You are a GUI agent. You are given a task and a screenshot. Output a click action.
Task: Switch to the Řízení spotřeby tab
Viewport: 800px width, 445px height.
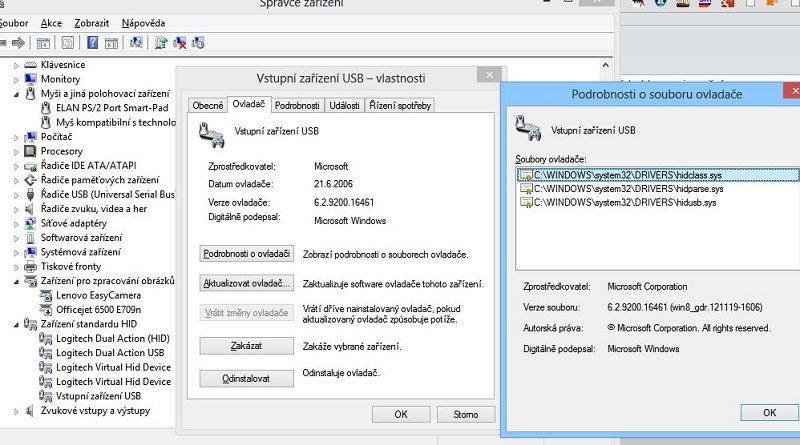coord(400,106)
